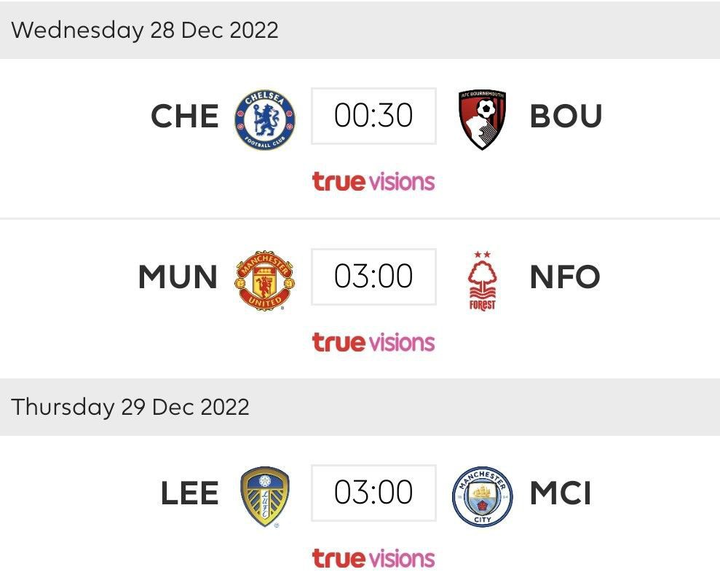Select the LEE team abbreviation
This screenshot has width=720, height=588.
[189, 494]
